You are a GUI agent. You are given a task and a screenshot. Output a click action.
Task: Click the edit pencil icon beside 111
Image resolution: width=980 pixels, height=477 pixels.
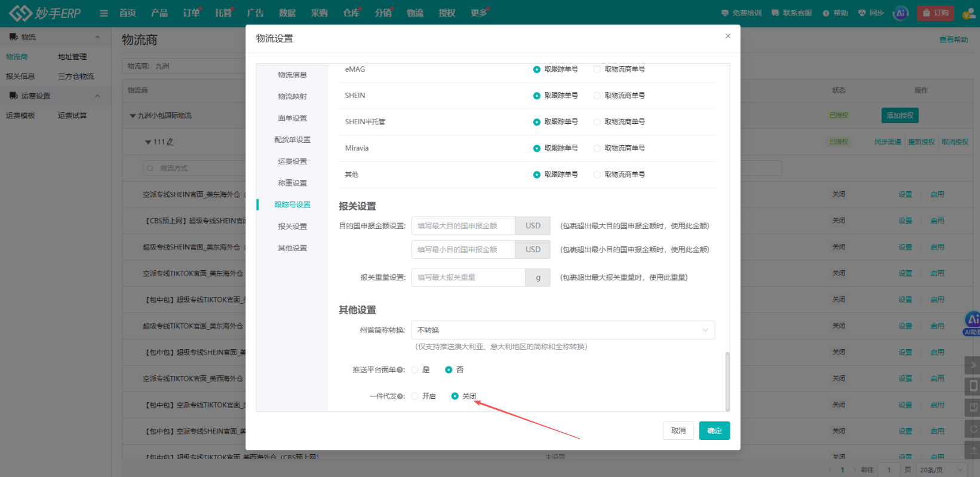(170, 142)
